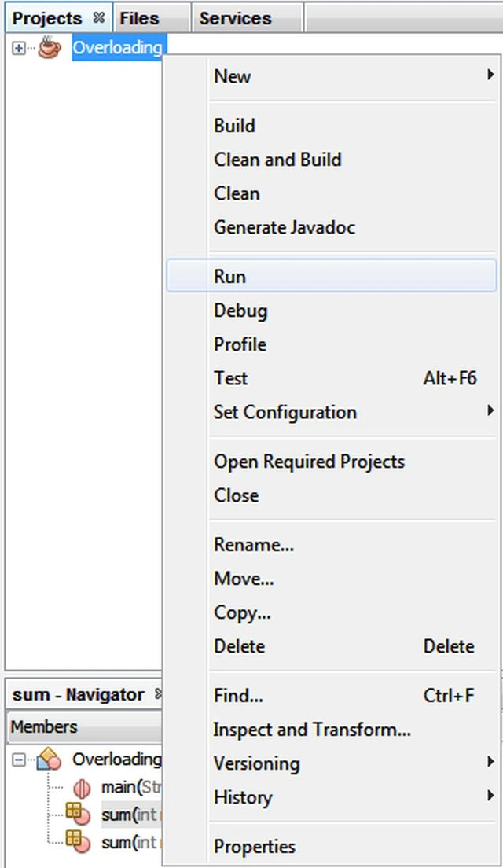This screenshot has height=868, width=503.
Task: Expand the Versioning submenu
Action: (x=331, y=763)
